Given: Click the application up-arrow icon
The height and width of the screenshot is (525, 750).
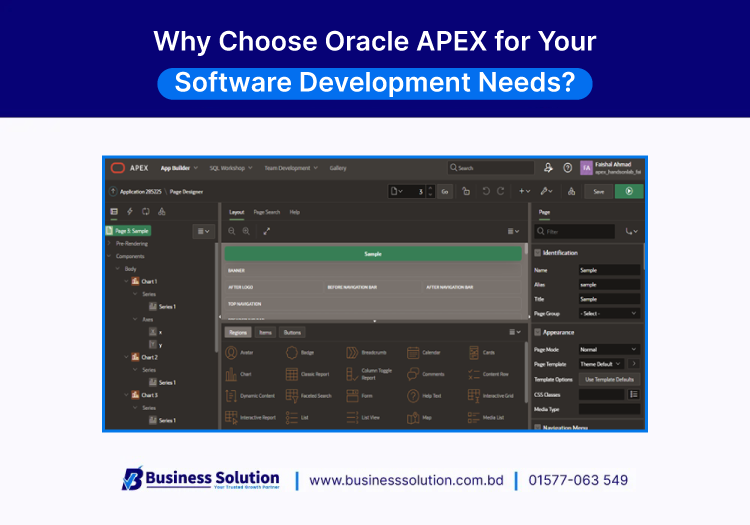Looking at the screenshot, I should tap(113, 191).
